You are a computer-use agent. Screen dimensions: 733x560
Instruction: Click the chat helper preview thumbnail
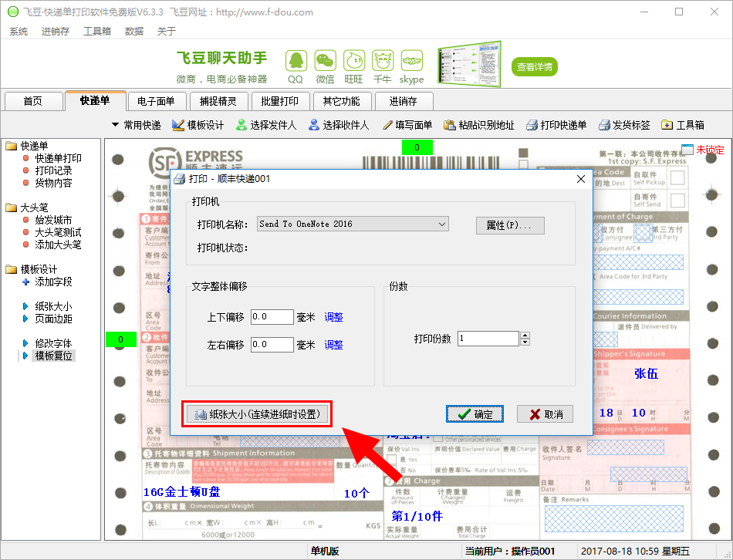pos(469,64)
